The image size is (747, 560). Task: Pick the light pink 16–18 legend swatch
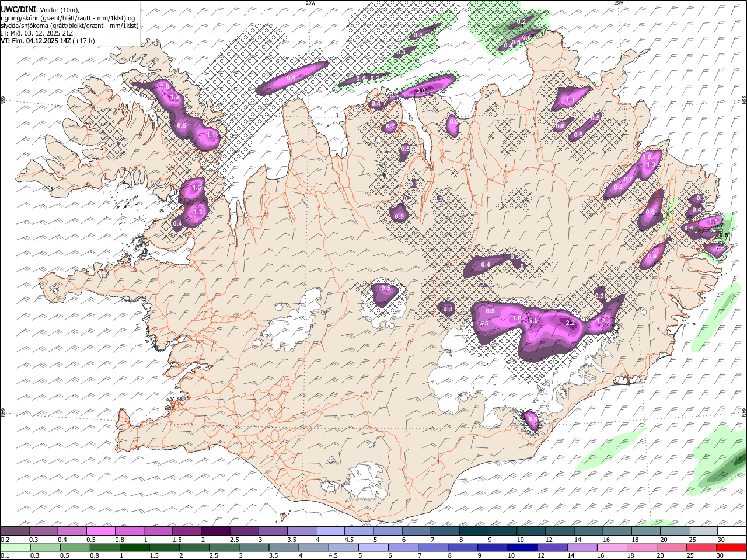click(612, 547)
